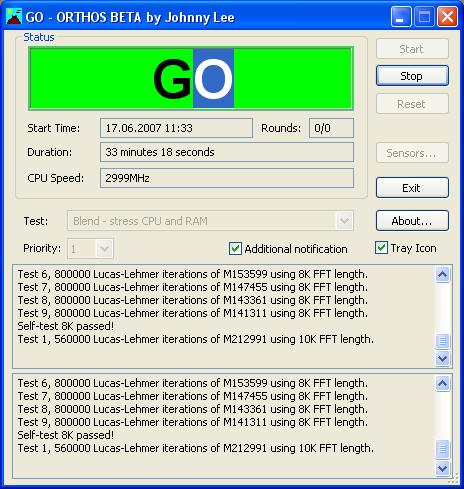Open the Priority dropdown
This screenshot has width=464, height=489.
click(104, 249)
